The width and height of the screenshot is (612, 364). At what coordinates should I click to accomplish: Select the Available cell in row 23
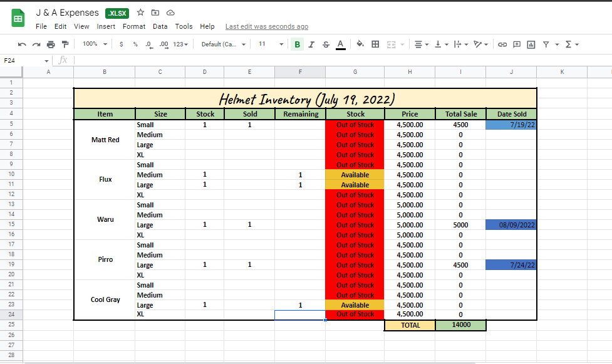pos(355,305)
